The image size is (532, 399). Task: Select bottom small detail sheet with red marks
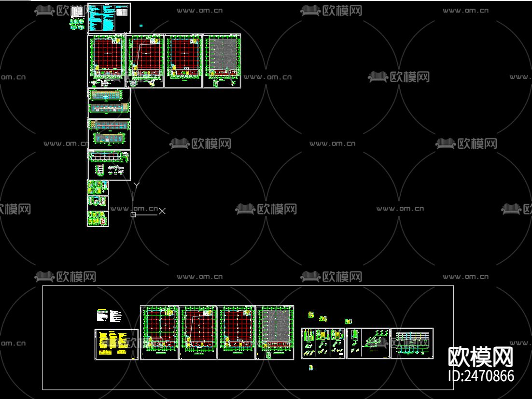click(98, 219)
